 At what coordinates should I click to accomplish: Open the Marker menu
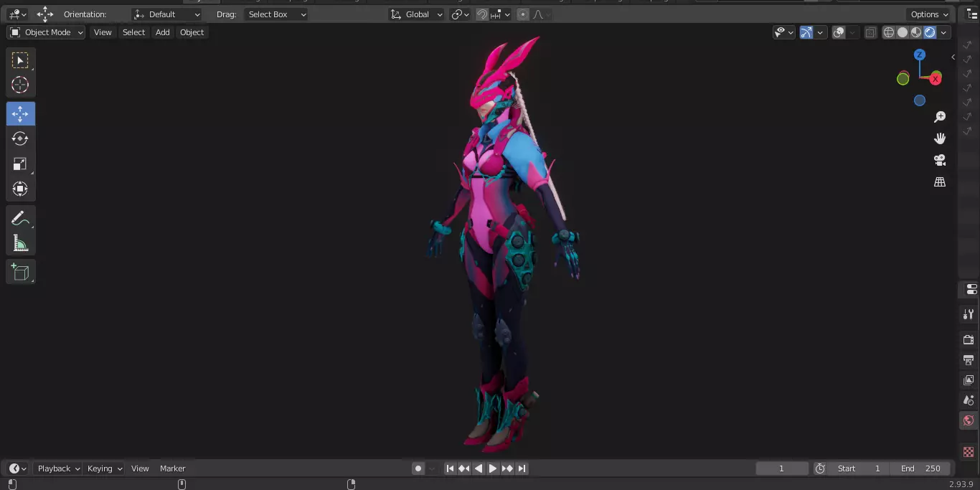pos(172,468)
